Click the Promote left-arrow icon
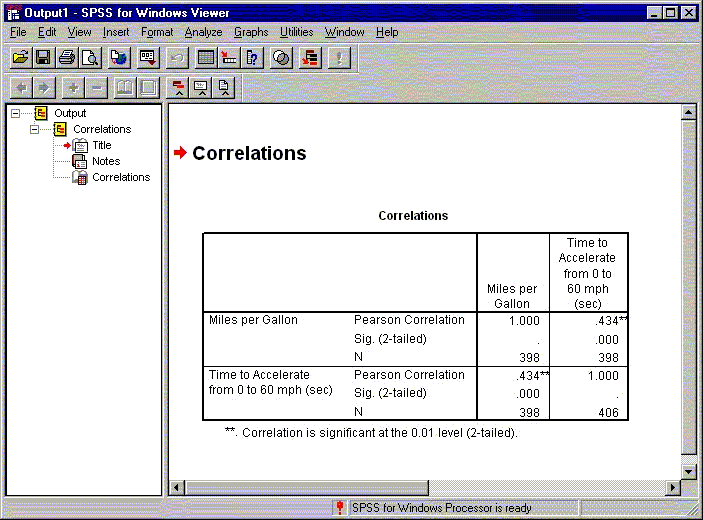The height and width of the screenshot is (520, 703). click(21, 87)
